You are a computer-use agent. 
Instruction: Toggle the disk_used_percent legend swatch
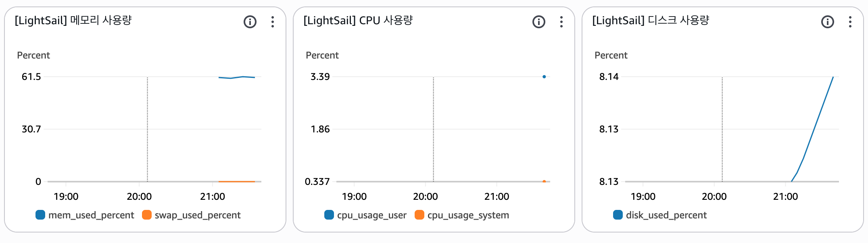(x=618, y=215)
